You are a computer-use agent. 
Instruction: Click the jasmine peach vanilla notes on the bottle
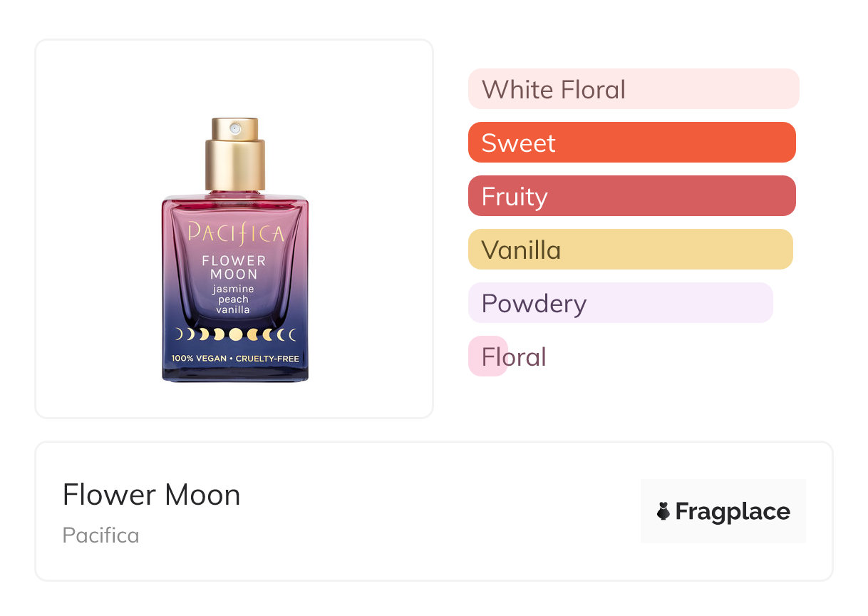click(x=234, y=299)
